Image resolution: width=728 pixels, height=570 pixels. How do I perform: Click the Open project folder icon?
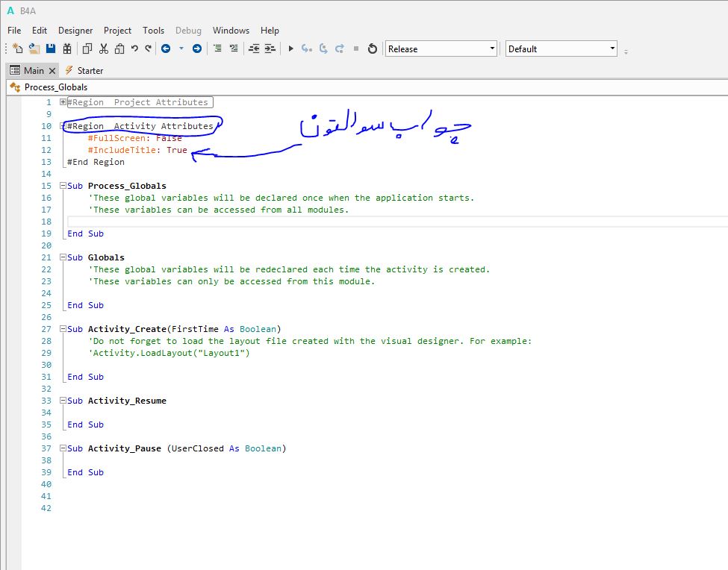coord(34,48)
